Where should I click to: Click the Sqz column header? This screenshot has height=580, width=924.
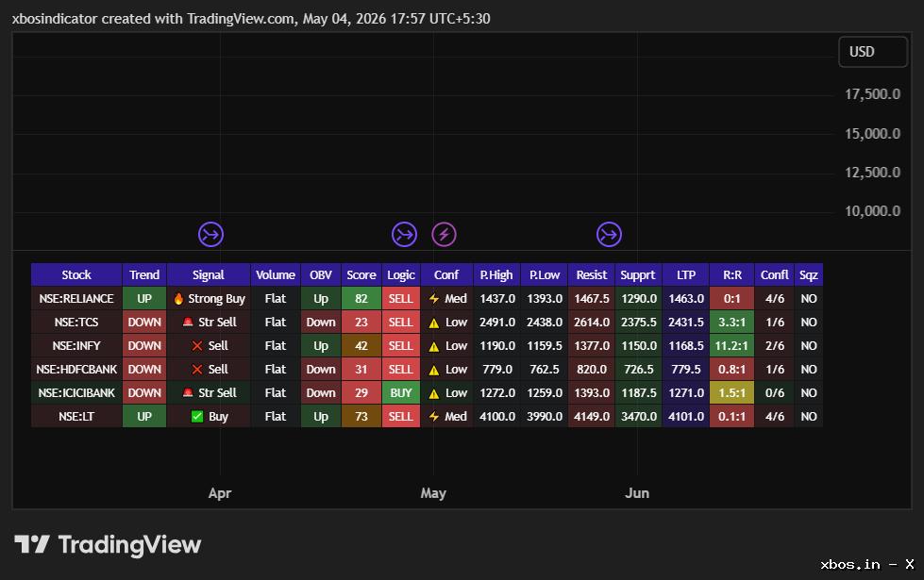809,275
